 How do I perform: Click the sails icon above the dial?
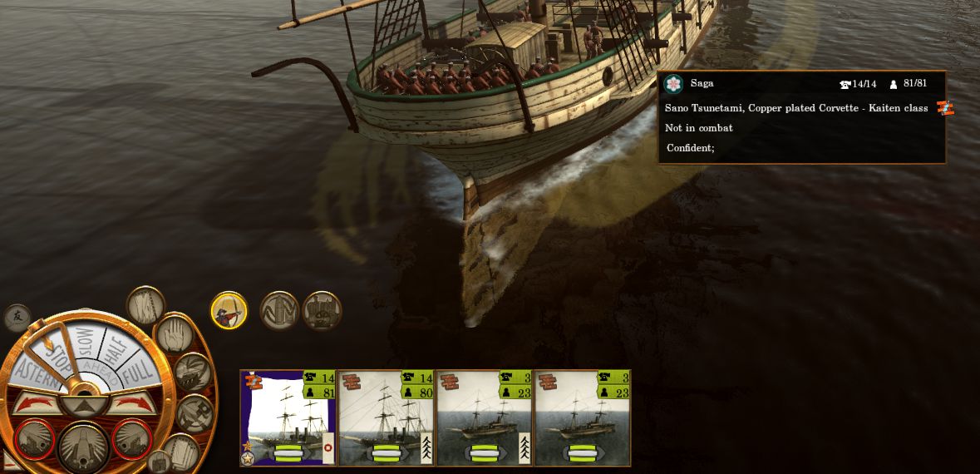click(x=145, y=305)
